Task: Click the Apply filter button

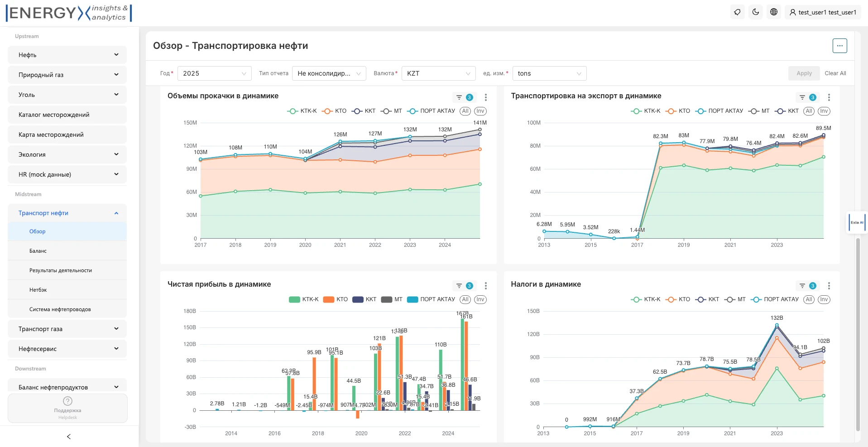Action: pos(804,73)
